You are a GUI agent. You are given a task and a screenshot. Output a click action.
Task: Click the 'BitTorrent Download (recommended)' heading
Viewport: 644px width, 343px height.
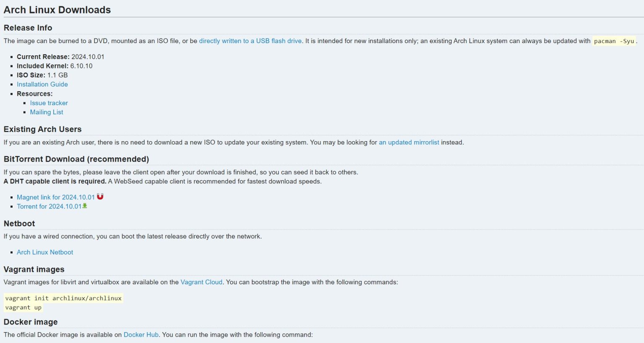coord(76,159)
